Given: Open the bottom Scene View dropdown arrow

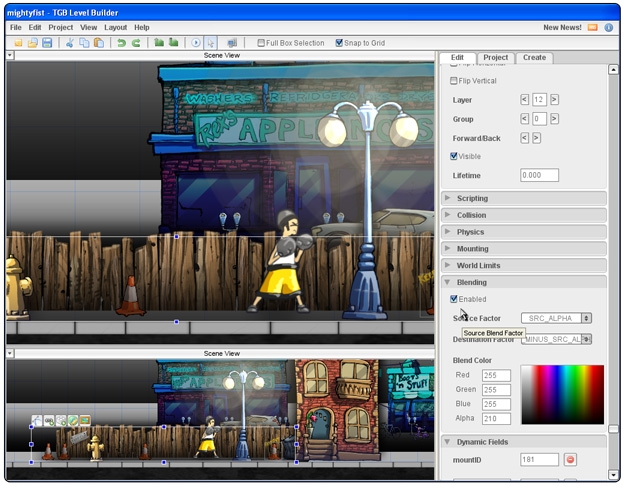Looking at the screenshot, I should coord(10,353).
